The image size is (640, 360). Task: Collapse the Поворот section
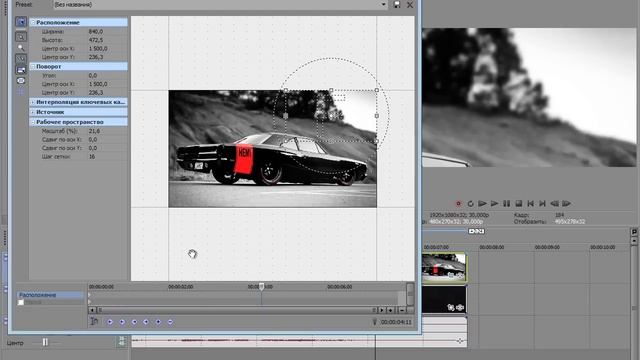(x=33, y=66)
